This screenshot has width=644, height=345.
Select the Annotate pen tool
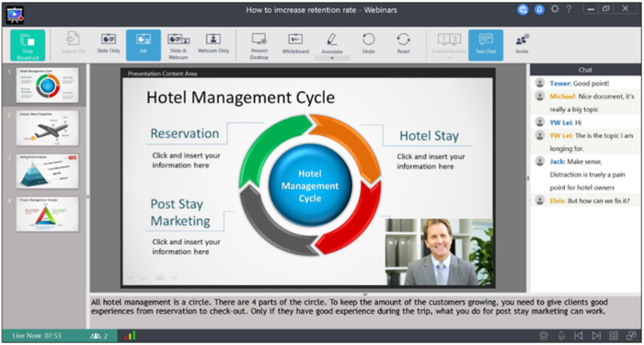tap(332, 40)
